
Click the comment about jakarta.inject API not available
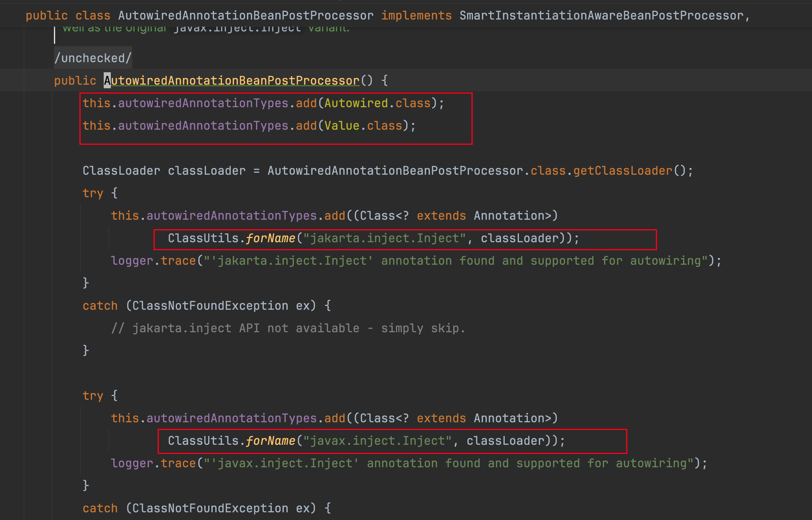(x=288, y=328)
